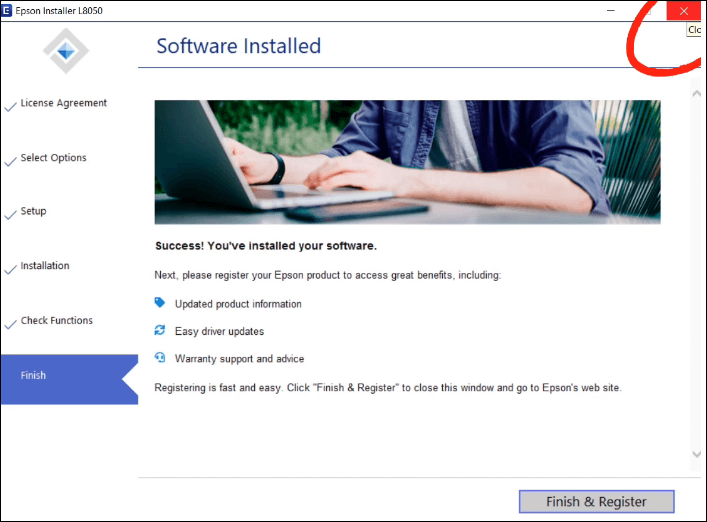The width and height of the screenshot is (707, 522).
Task: Click the checkmark beside Check Functions
Action: click(x=10, y=323)
